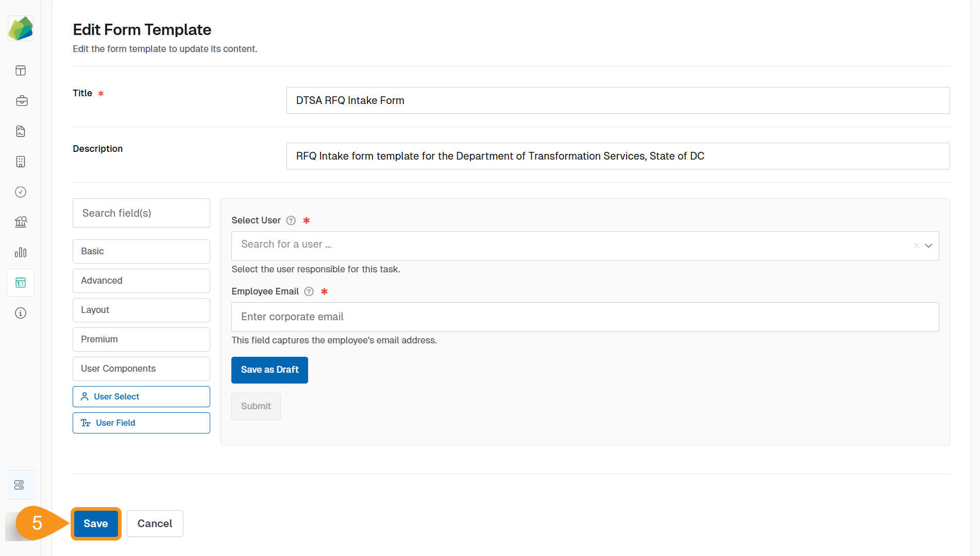
Task: Open the bank search icon in the sidebar
Action: (21, 222)
